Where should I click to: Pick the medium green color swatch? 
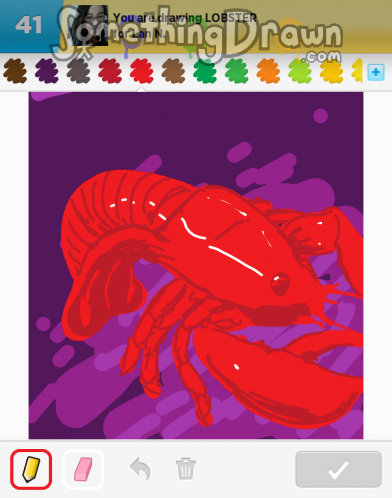(x=237, y=71)
